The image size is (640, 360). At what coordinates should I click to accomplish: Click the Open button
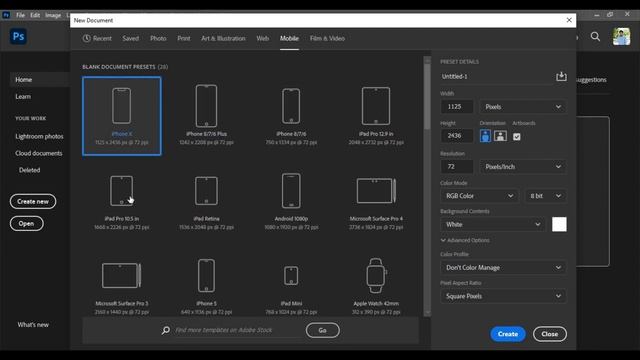point(27,224)
